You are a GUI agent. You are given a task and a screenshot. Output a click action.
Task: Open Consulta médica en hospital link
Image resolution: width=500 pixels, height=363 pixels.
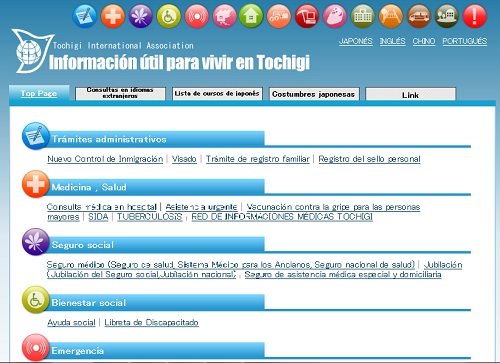click(102, 207)
